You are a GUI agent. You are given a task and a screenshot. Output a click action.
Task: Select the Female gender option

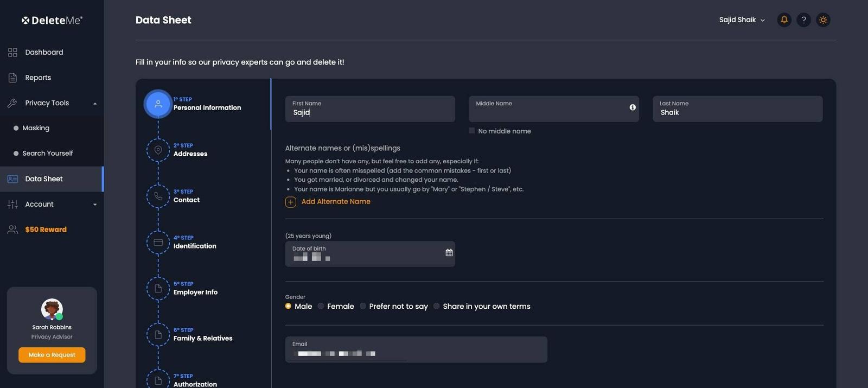(321, 306)
